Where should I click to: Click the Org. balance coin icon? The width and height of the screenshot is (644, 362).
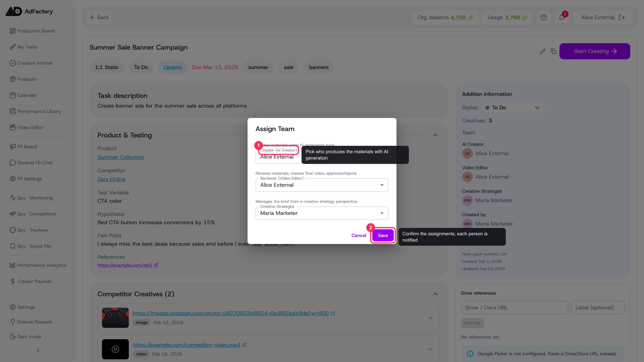pyautogui.click(x=470, y=18)
